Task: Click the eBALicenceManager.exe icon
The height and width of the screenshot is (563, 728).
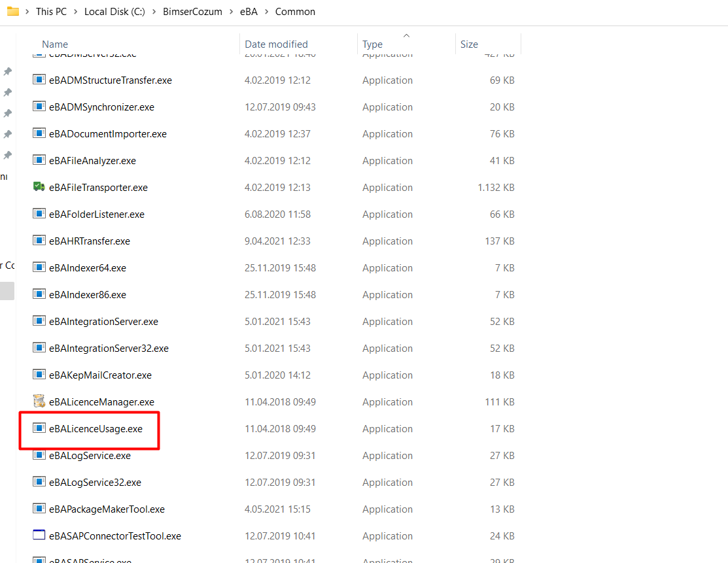Action: pos(39,401)
